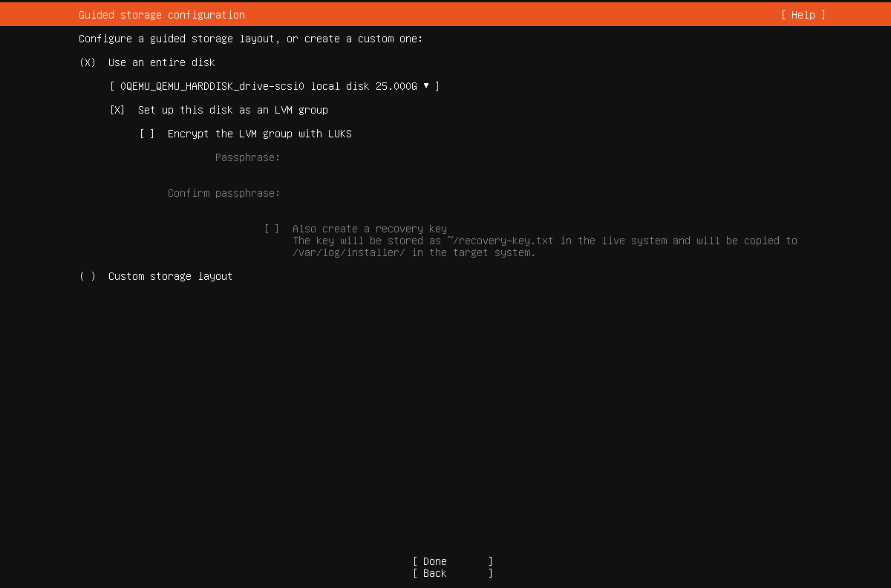Tick the recovery key checkbox

click(x=272, y=229)
